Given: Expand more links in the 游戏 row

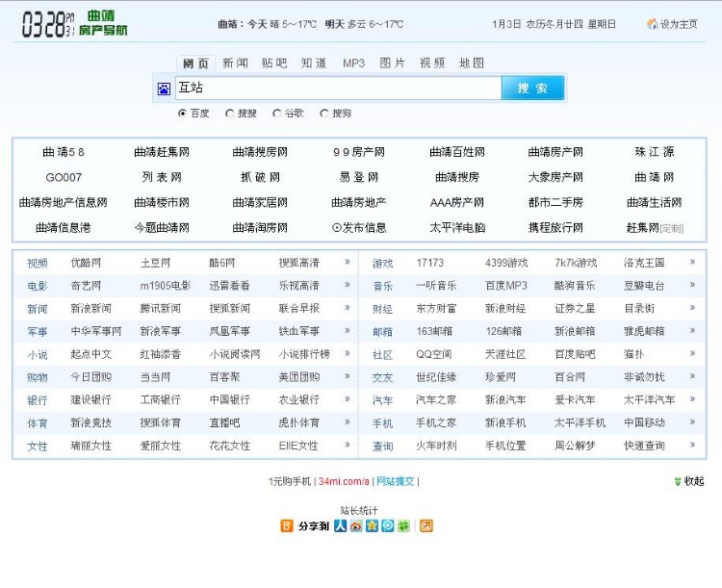Looking at the screenshot, I should point(692,262).
